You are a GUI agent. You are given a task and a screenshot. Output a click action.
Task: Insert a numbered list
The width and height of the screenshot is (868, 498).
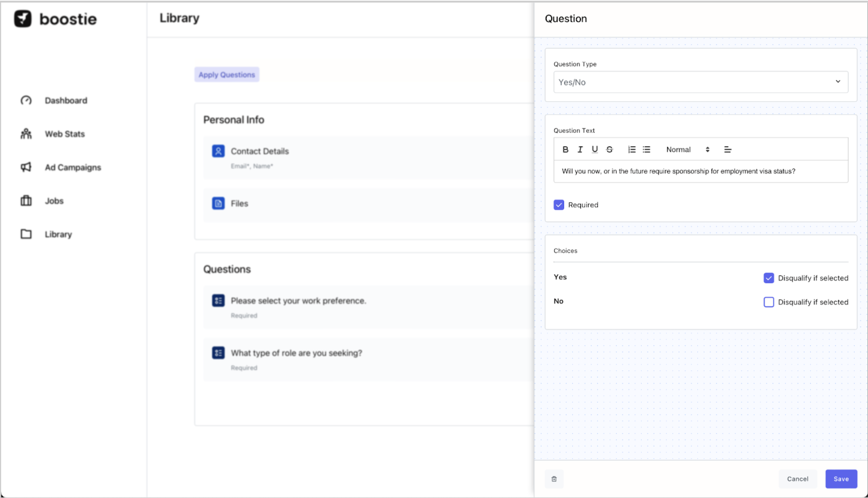[x=631, y=150]
